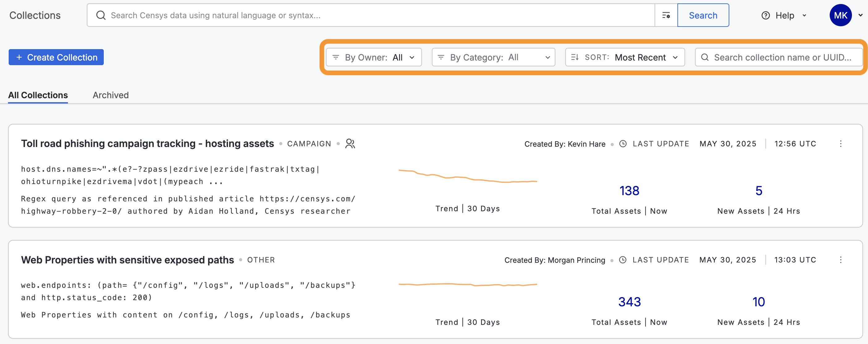Expand the Help menu chevron
The width and height of the screenshot is (868, 344).
pyautogui.click(x=804, y=15)
